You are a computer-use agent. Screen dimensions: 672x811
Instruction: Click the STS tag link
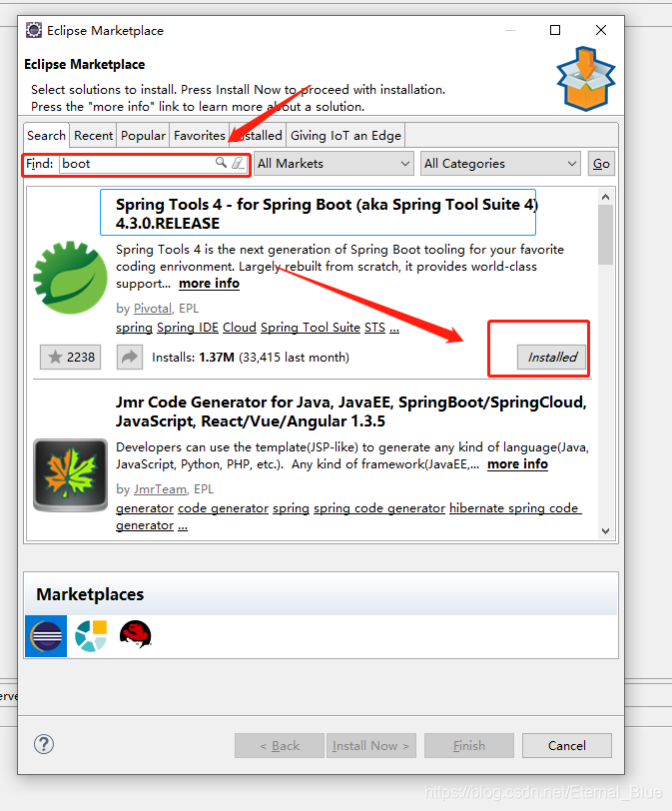point(374,328)
